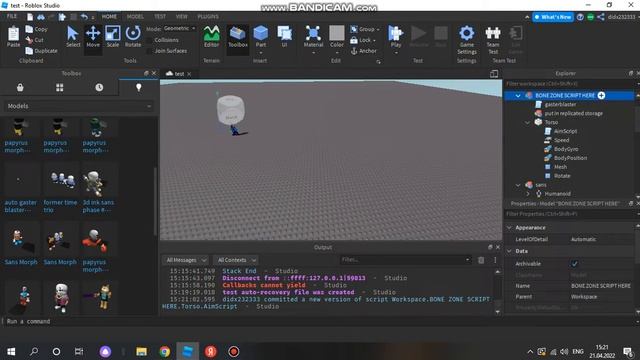Screen dimensions: 640x360
Task: Open Chrome from the Windows taskbar
Action: coord(164,351)
